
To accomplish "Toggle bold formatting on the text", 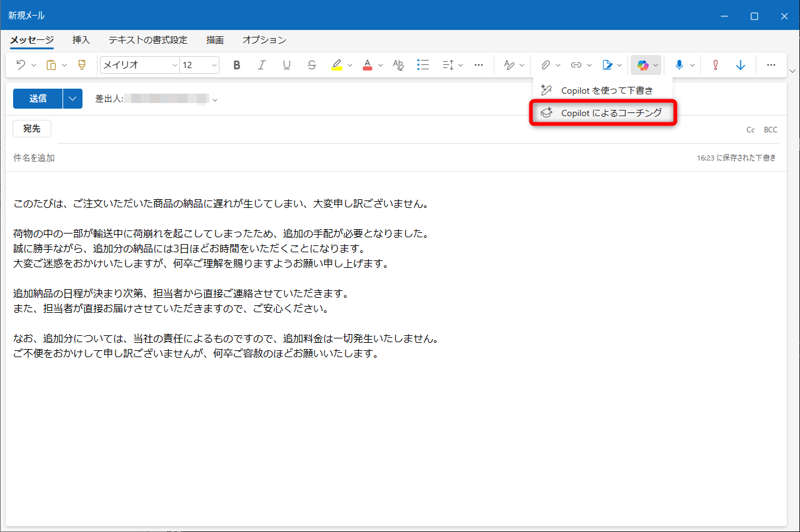I will point(237,64).
